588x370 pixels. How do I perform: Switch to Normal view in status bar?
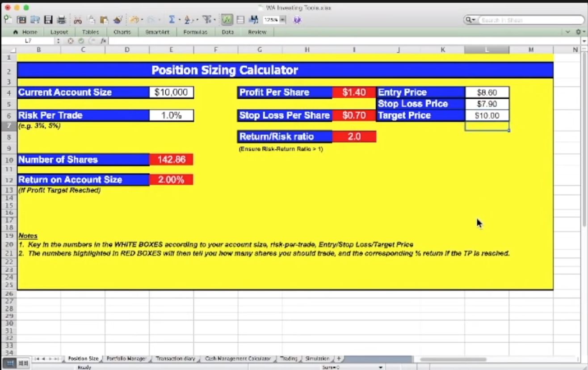[11, 363]
